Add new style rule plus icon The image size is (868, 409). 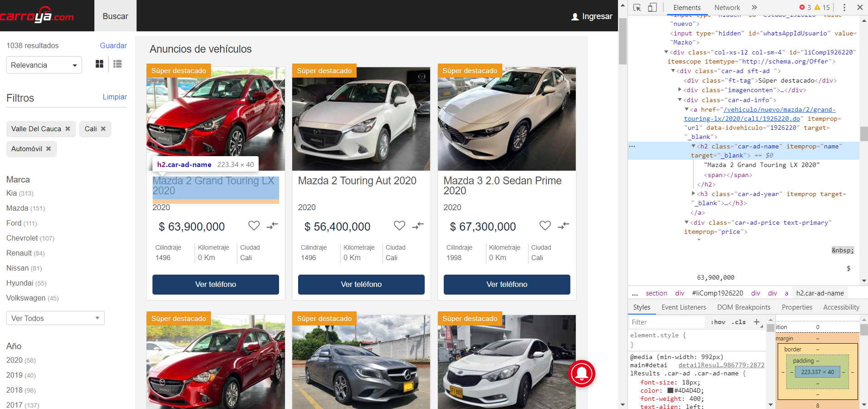[x=756, y=322]
